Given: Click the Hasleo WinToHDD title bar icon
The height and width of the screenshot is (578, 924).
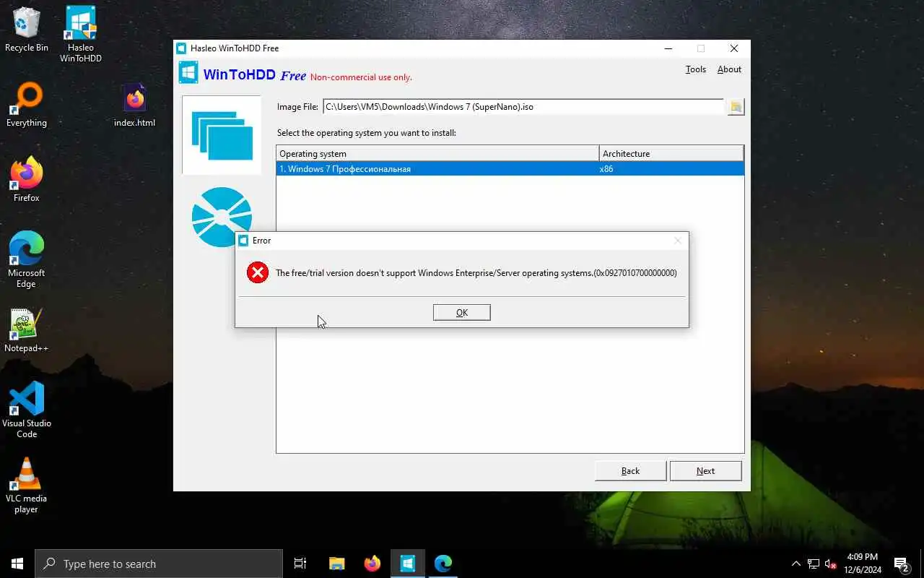Looking at the screenshot, I should coord(181,48).
